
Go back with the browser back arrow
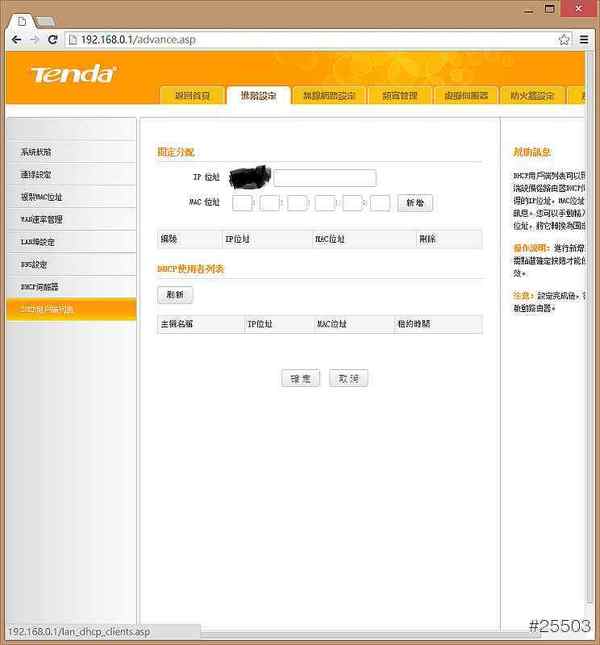(x=16, y=40)
